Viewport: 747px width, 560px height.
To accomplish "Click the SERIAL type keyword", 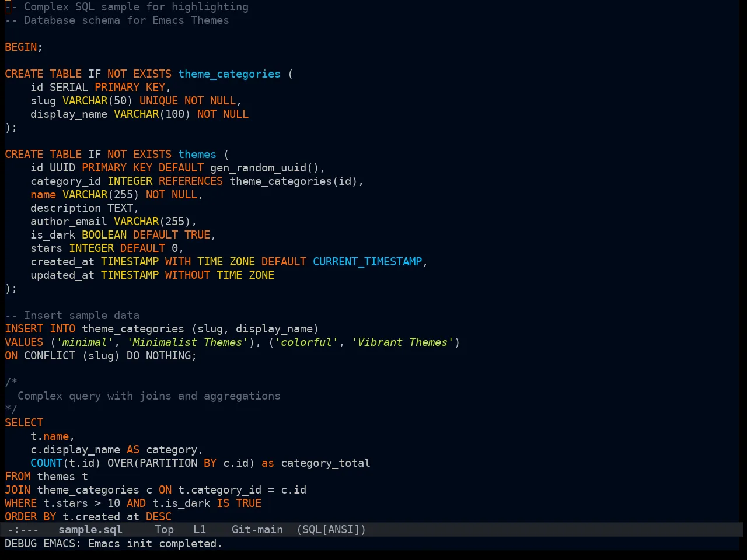I will 69,87.
